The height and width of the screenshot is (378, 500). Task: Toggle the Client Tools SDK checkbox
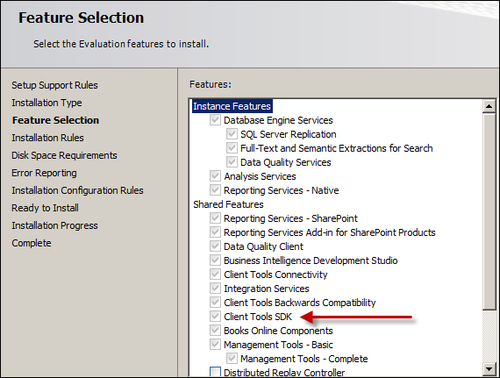coord(215,316)
